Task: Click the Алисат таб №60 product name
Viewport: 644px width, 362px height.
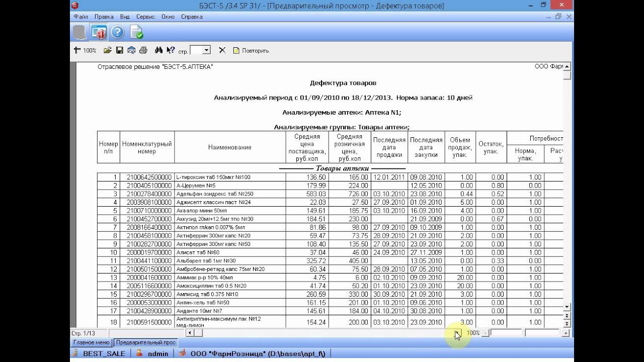Action: [x=198, y=252]
